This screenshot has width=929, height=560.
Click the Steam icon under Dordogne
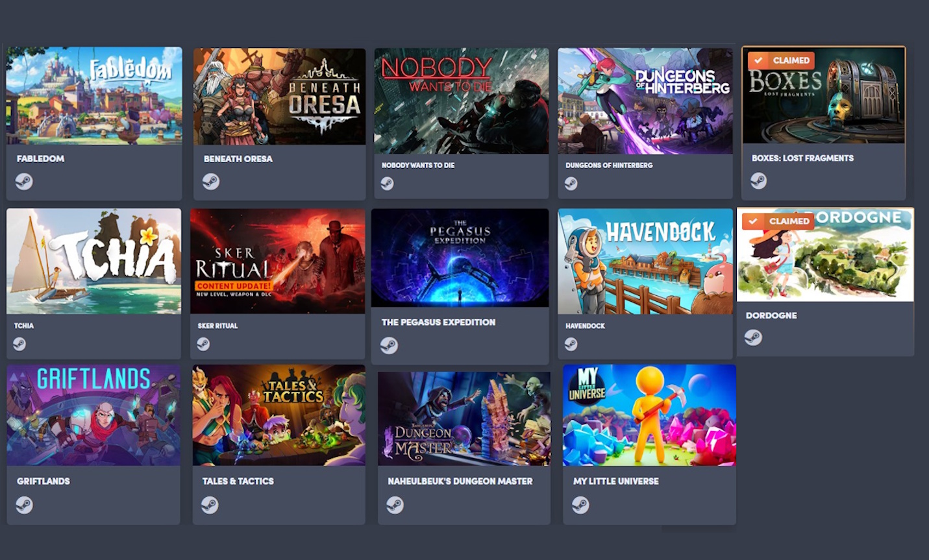point(753,337)
